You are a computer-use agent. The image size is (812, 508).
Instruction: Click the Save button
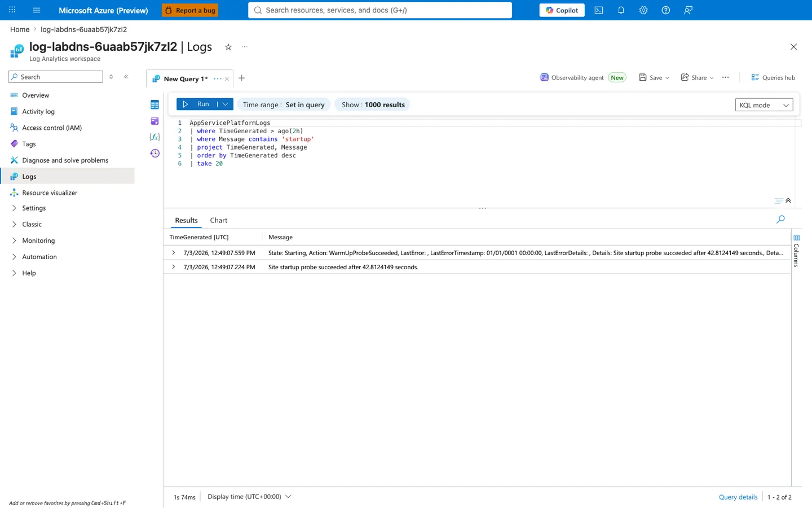pos(654,78)
